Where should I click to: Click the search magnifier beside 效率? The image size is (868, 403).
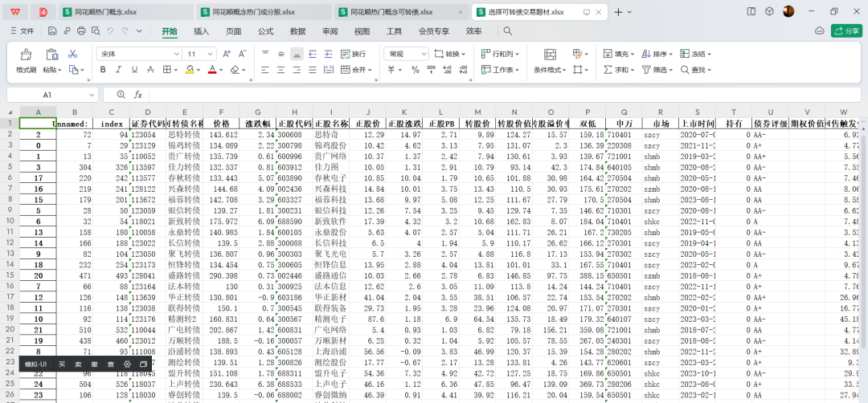point(507,31)
